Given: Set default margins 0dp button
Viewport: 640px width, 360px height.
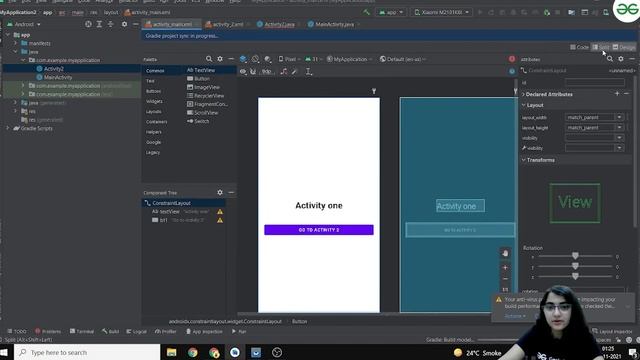Looking at the screenshot, I should click(x=267, y=71).
